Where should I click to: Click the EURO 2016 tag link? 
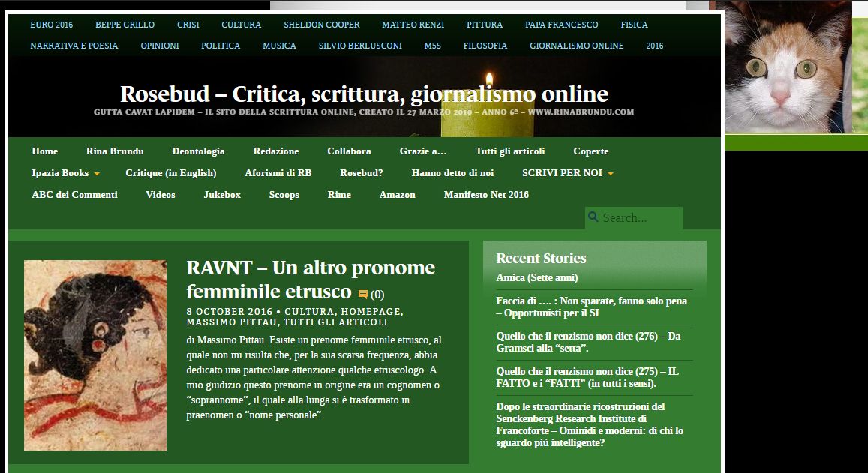[52, 25]
